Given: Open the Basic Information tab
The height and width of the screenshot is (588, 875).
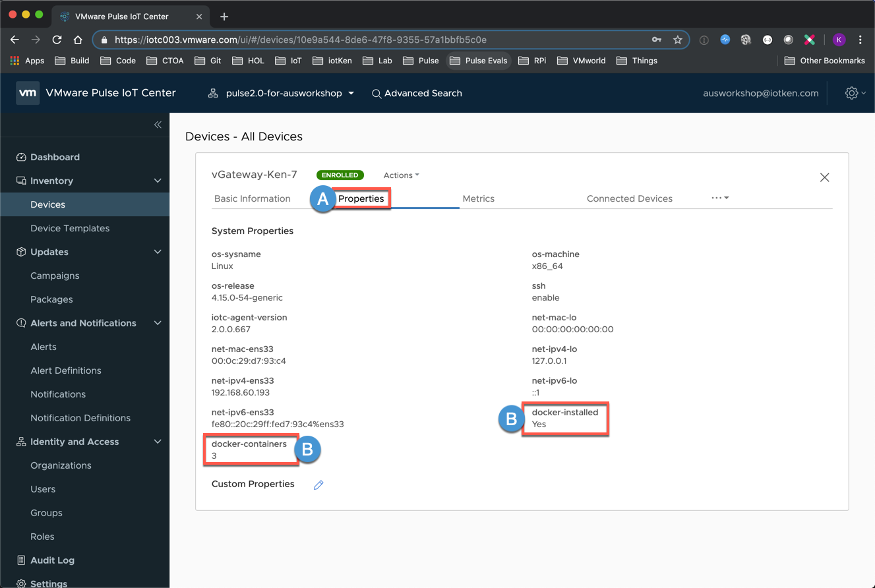Looking at the screenshot, I should tap(252, 198).
